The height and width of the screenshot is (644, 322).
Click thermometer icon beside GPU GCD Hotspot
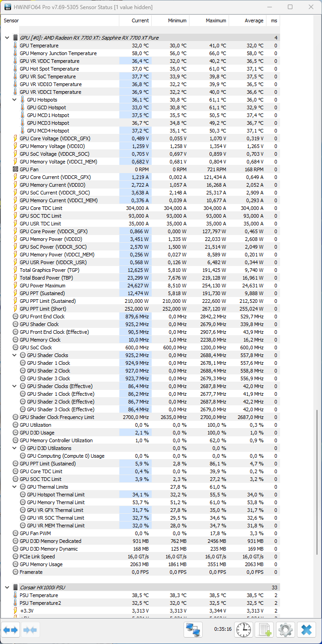[x=23, y=107]
